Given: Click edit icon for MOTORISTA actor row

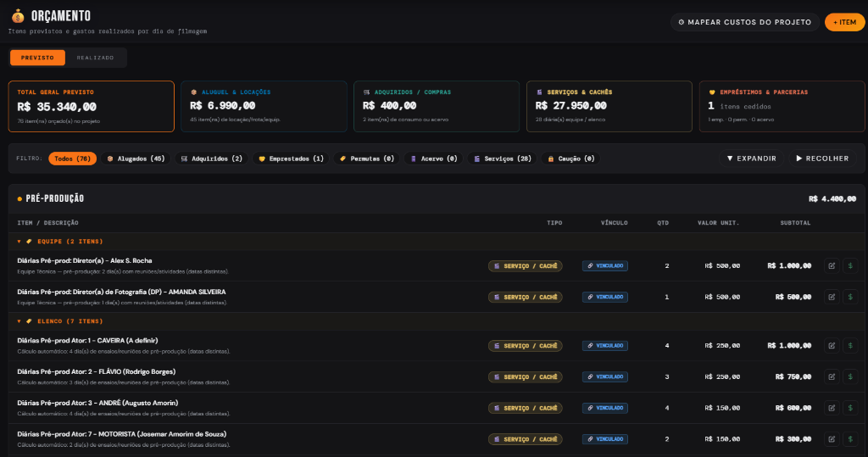Looking at the screenshot, I should pos(832,438).
